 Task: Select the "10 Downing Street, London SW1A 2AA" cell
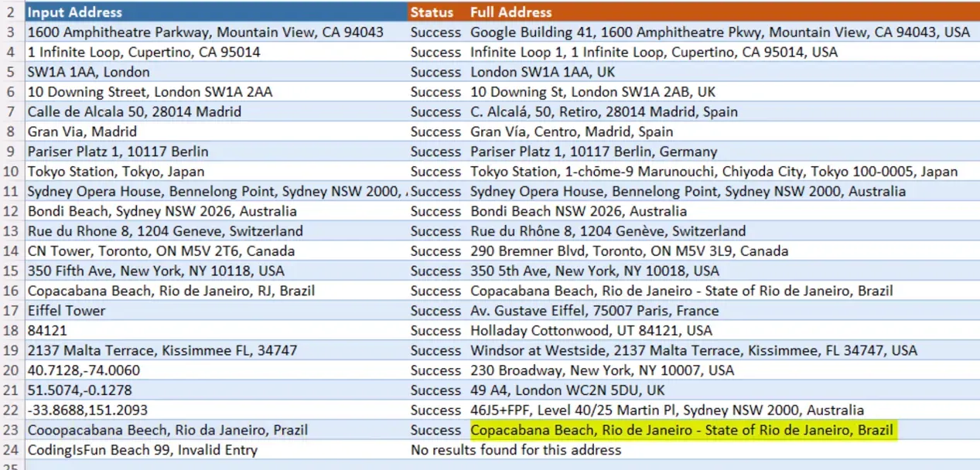(149, 91)
